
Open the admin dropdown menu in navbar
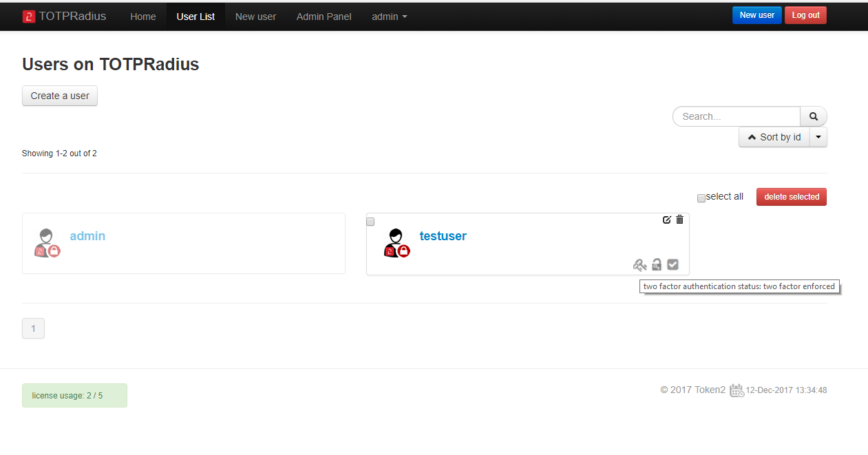tap(390, 17)
